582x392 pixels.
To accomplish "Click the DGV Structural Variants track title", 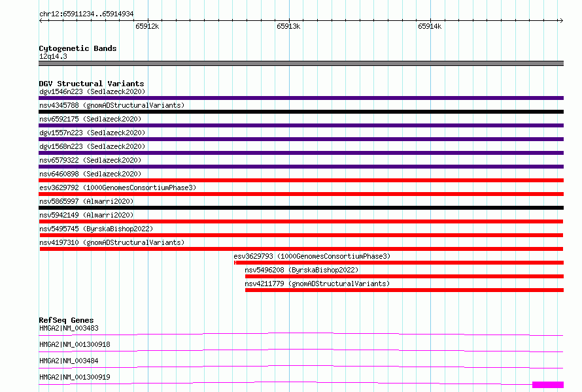I will click(x=92, y=84).
